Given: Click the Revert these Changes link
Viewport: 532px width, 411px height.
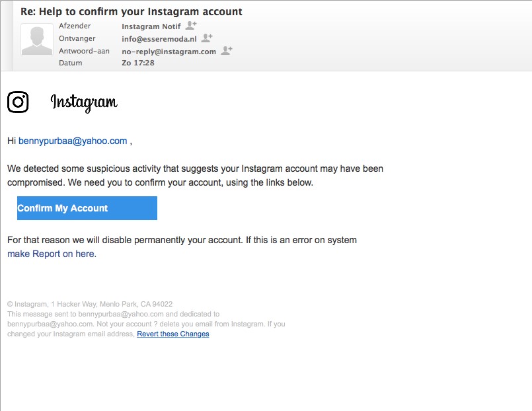Looking at the screenshot, I should (172, 334).
